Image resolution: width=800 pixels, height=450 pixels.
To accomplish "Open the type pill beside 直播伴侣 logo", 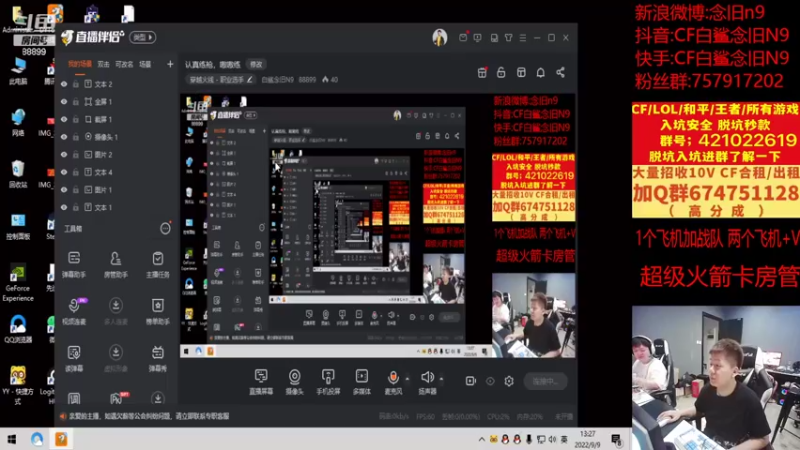I will pos(143,37).
